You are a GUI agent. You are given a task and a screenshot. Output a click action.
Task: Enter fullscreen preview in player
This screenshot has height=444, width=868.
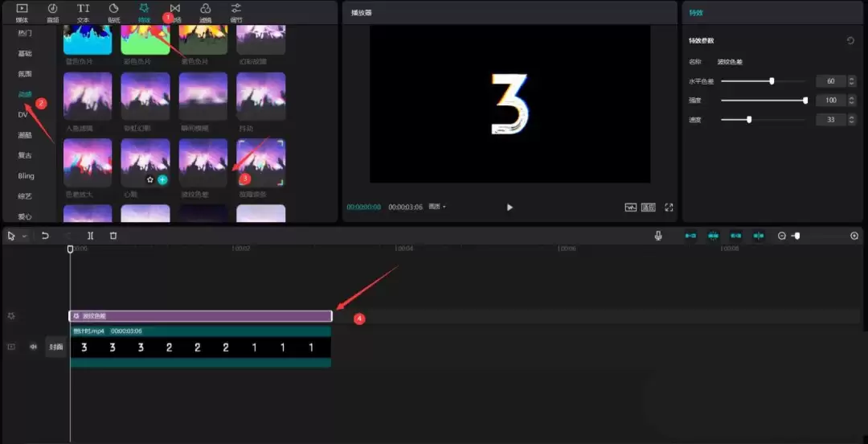[x=669, y=207]
